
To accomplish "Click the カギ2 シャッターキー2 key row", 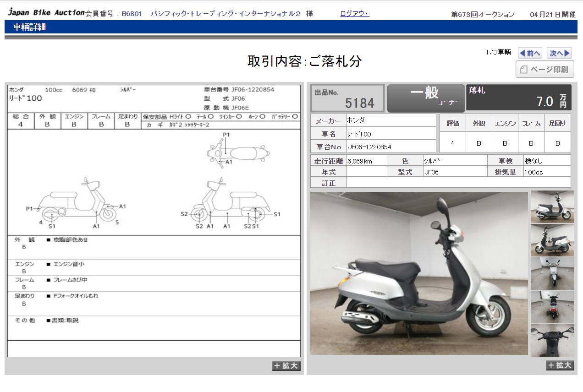I will tap(177, 125).
